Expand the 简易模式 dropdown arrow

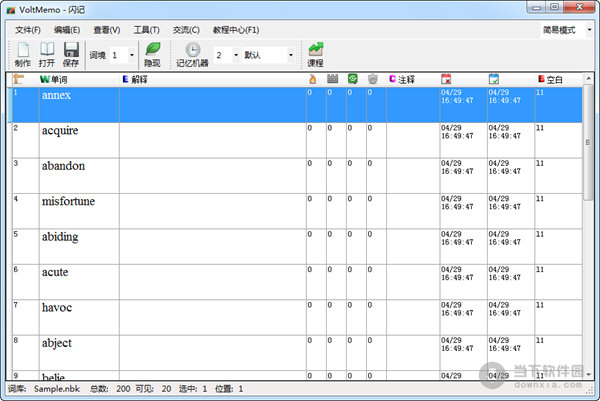pos(589,30)
